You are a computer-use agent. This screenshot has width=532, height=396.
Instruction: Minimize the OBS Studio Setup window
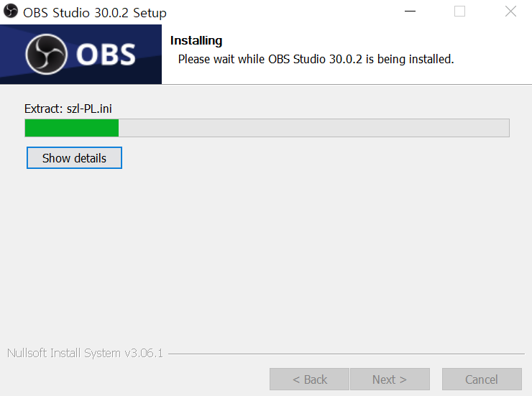410,11
